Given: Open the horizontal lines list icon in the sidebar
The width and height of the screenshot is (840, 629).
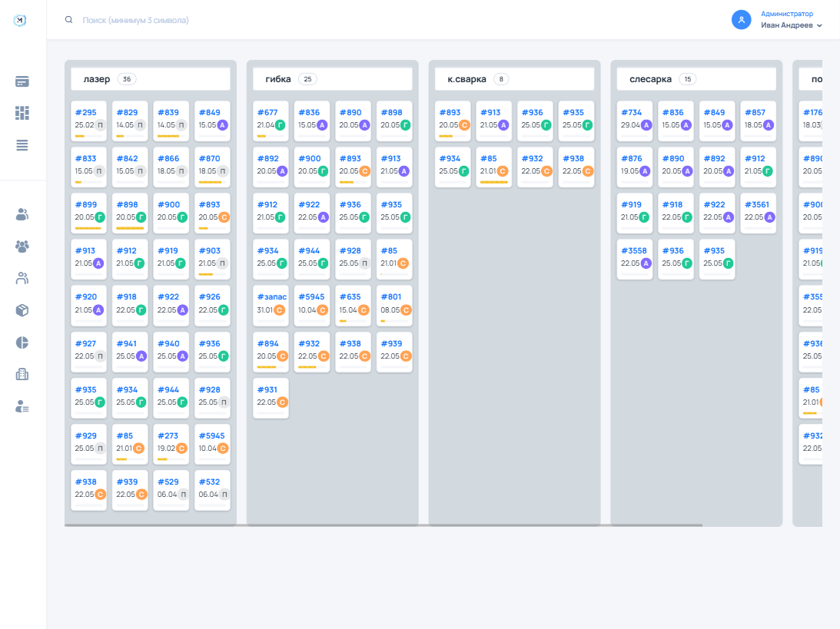Looking at the screenshot, I should click(22, 145).
